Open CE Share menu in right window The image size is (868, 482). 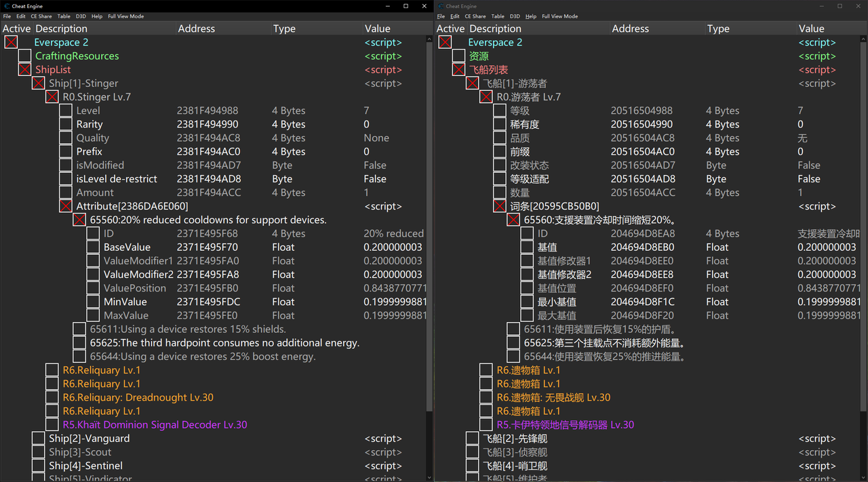coord(475,16)
